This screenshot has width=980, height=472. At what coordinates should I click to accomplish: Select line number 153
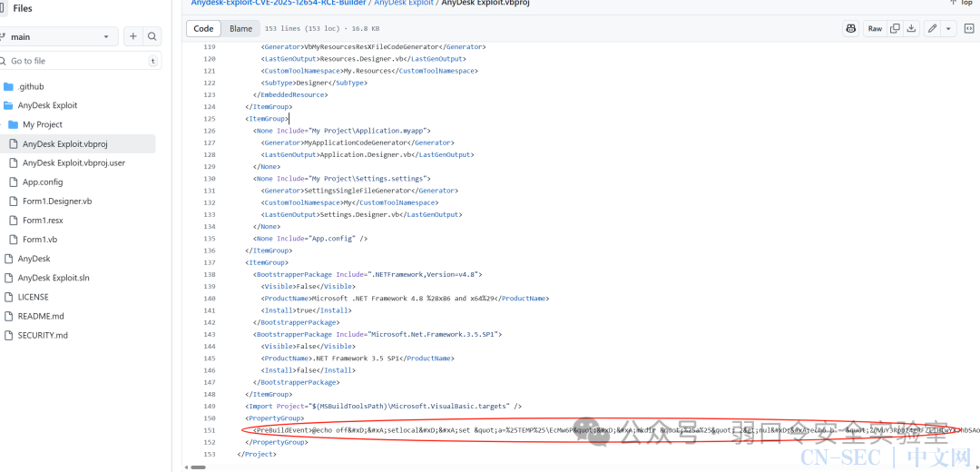coord(210,454)
